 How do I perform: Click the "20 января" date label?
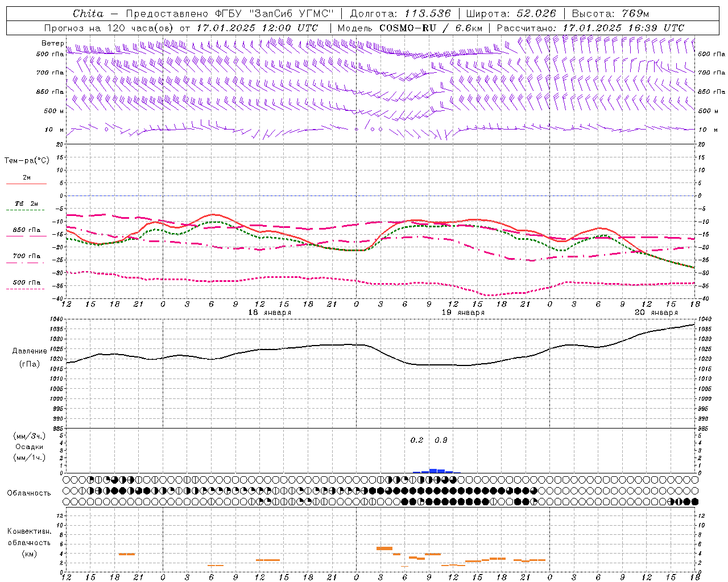[x=656, y=313]
